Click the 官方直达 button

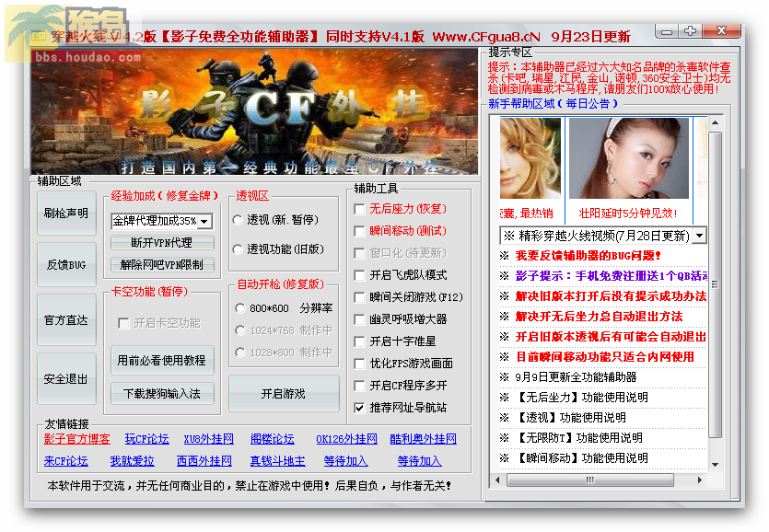(x=66, y=320)
